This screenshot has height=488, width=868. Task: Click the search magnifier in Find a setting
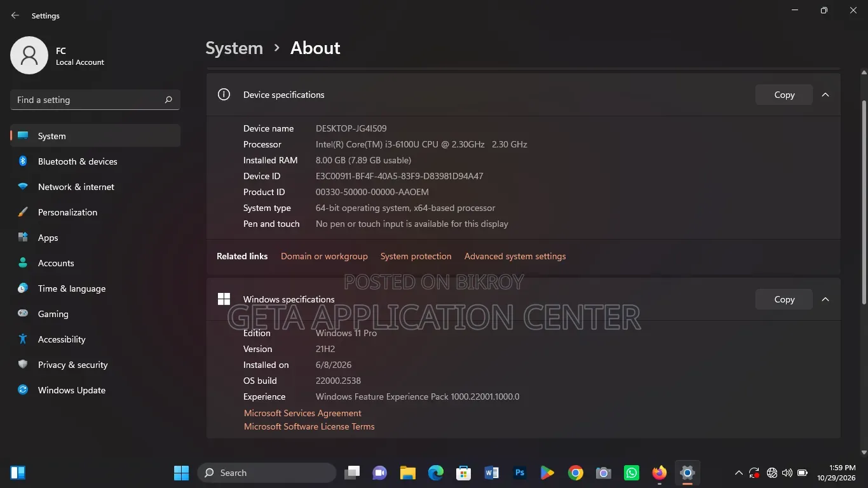tap(168, 100)
